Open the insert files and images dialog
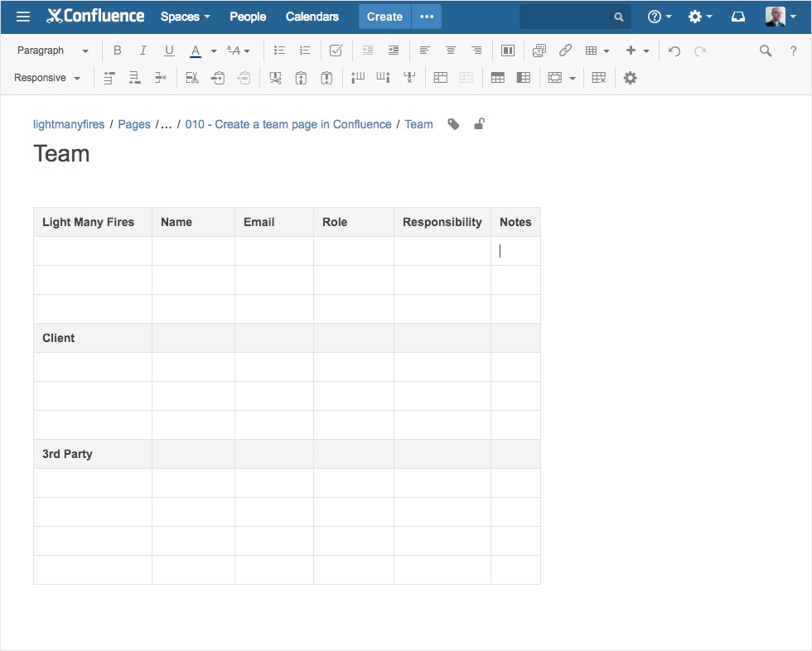Screen dimensions: 812x651 (x=539, y=51)
